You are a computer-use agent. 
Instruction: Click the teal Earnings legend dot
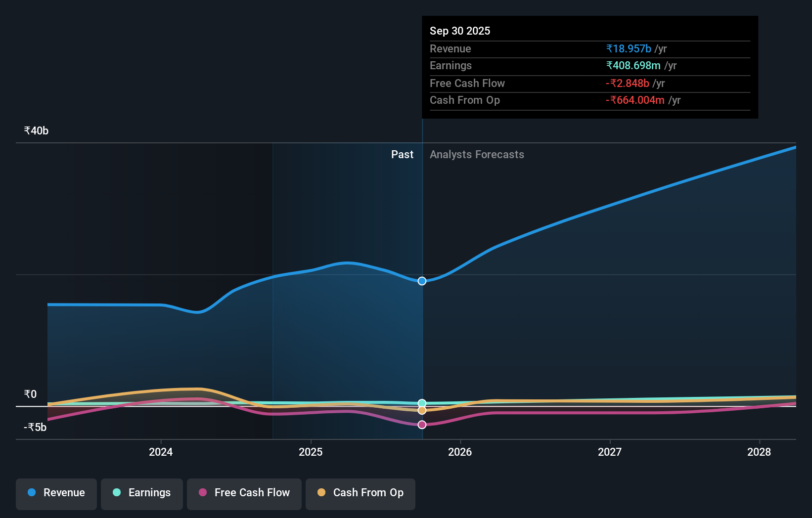click(117, 493)
